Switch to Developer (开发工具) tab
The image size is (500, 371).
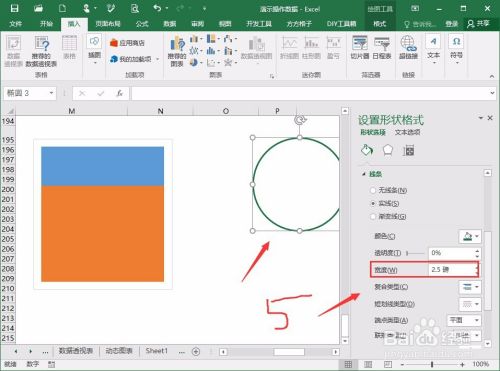259,24
